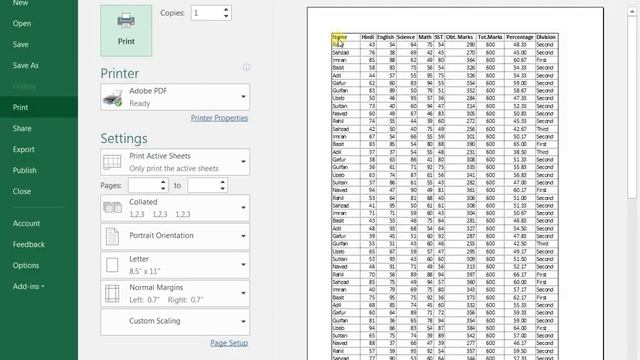Click the letter paper size icon
This screenshot has height=360, width=640.
(x=112, y=265)
